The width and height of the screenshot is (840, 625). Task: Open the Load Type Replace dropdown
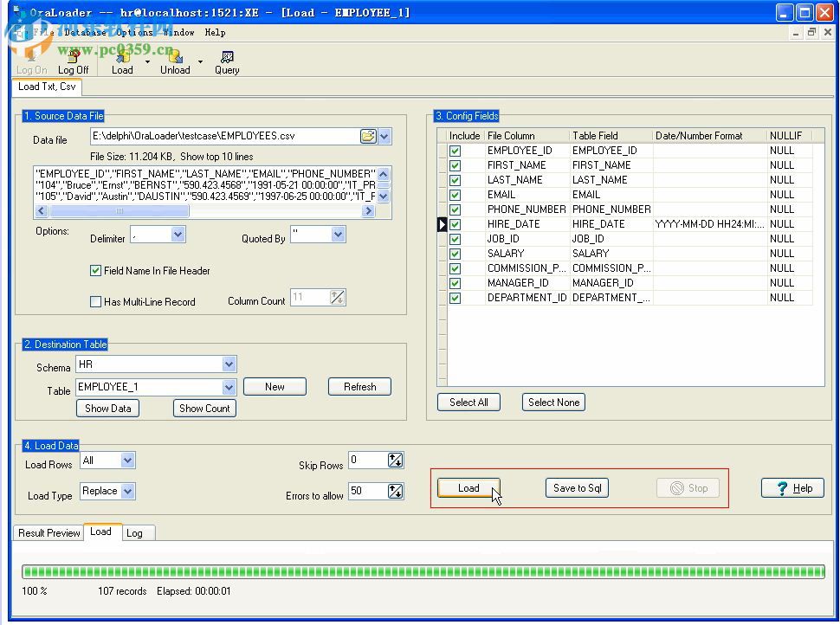tap(128, 492)
